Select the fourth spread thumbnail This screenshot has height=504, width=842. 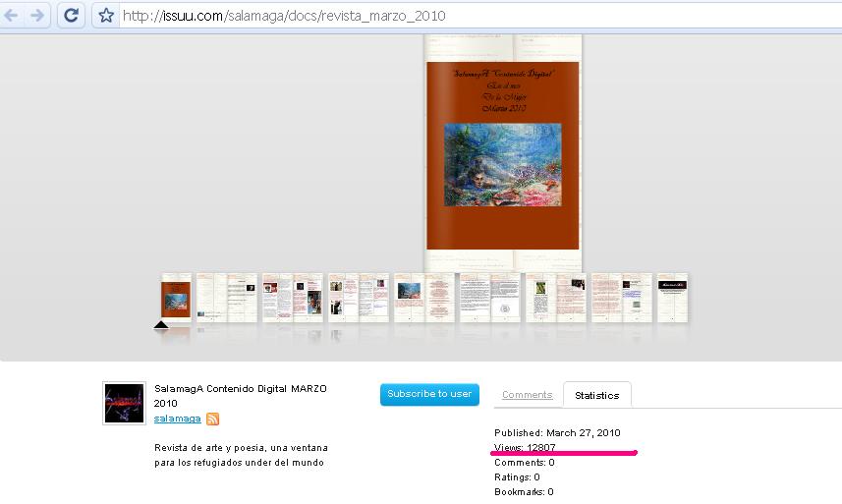click(x=359, y=298)
